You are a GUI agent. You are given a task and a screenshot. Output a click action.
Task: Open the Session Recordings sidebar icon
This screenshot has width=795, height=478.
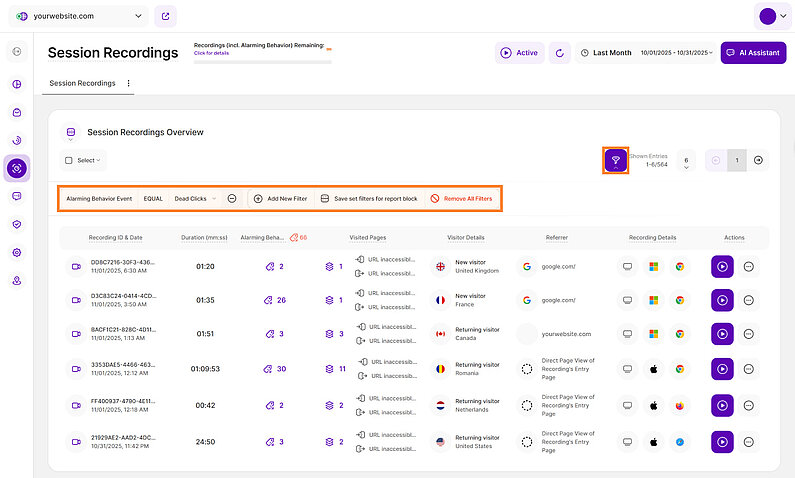pos(16,168)
